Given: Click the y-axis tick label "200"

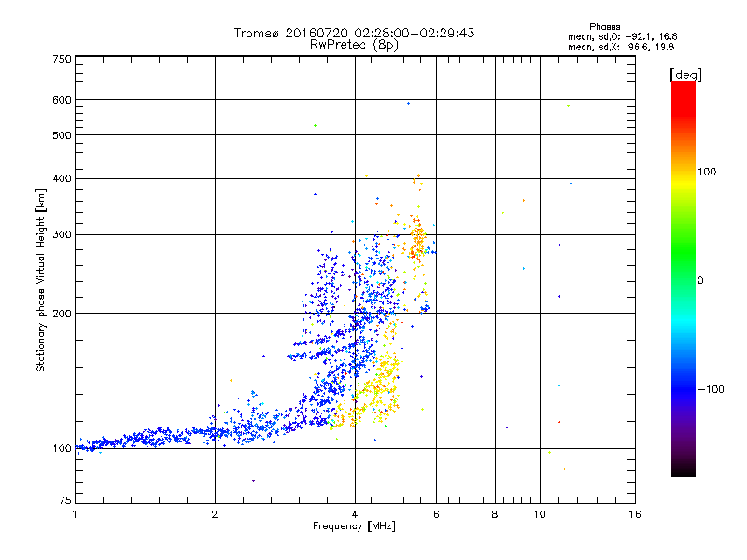Looking at the screenshot, I should [x=63, y=314].
